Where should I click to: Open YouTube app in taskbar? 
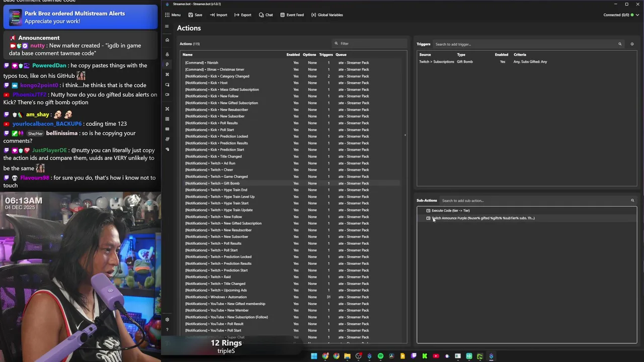[x=436, y=356]
